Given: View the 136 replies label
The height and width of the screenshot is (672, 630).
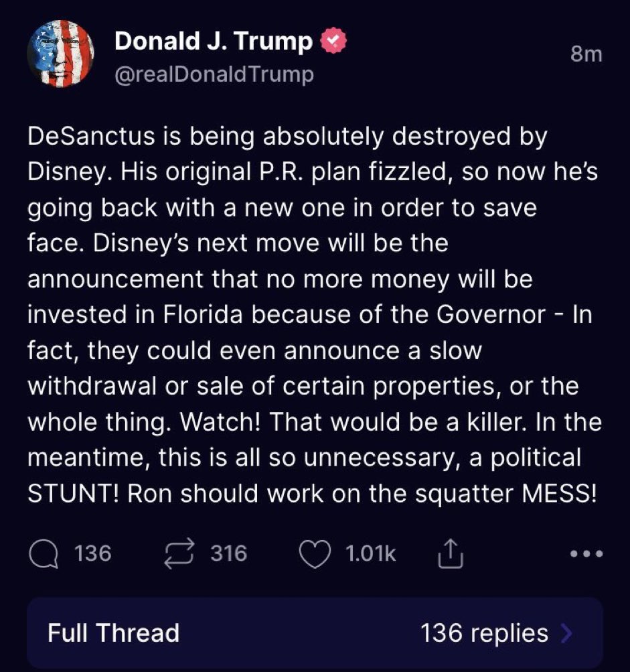Looking at the screenshot, I should (x=485, y=633).
